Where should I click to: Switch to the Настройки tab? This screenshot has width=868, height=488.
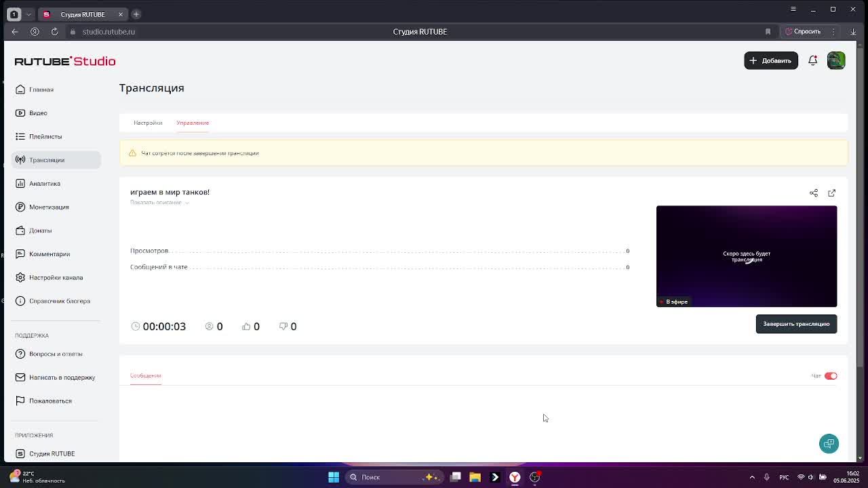click(148, 123)
